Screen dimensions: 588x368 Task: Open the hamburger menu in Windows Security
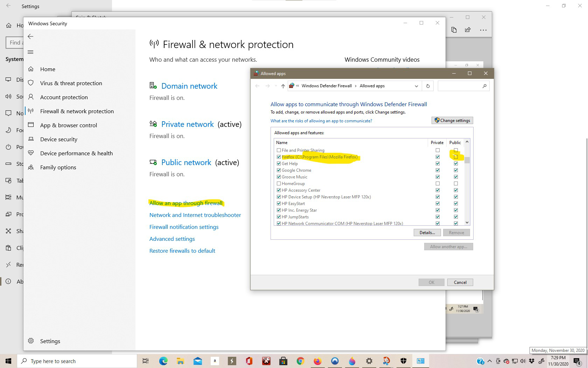(30, 52)
